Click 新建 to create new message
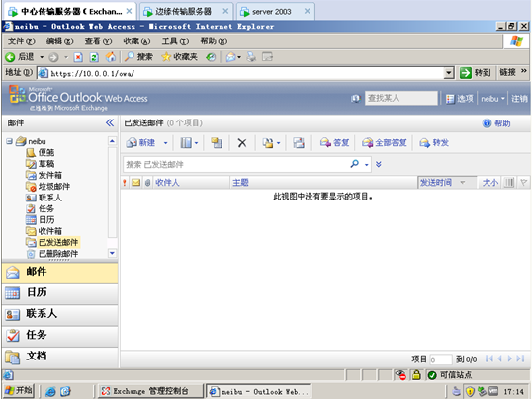The height and width of the screenshot is (399, 532). pyautogui.click(x=140, y=143)
